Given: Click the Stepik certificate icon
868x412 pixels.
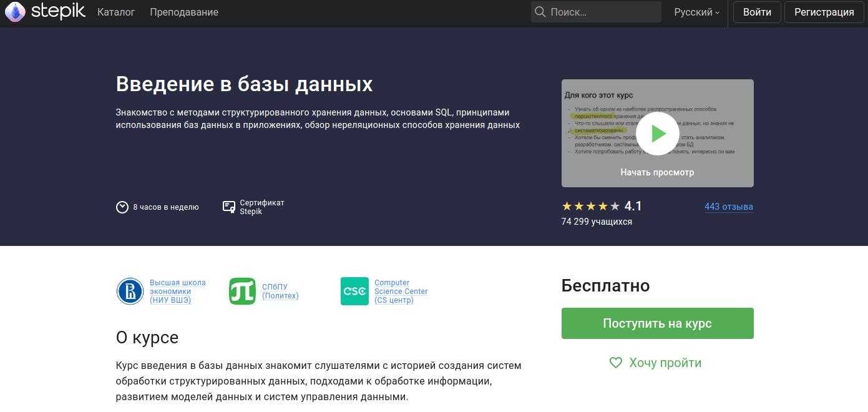Looking at the screenshot, I should (x=229, y=207).
